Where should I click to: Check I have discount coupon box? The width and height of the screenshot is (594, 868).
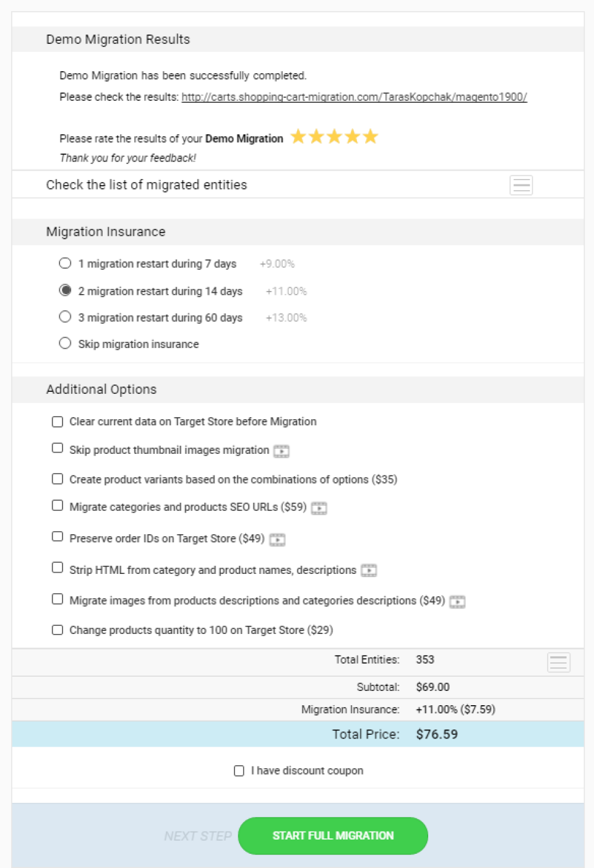[239, 771]
